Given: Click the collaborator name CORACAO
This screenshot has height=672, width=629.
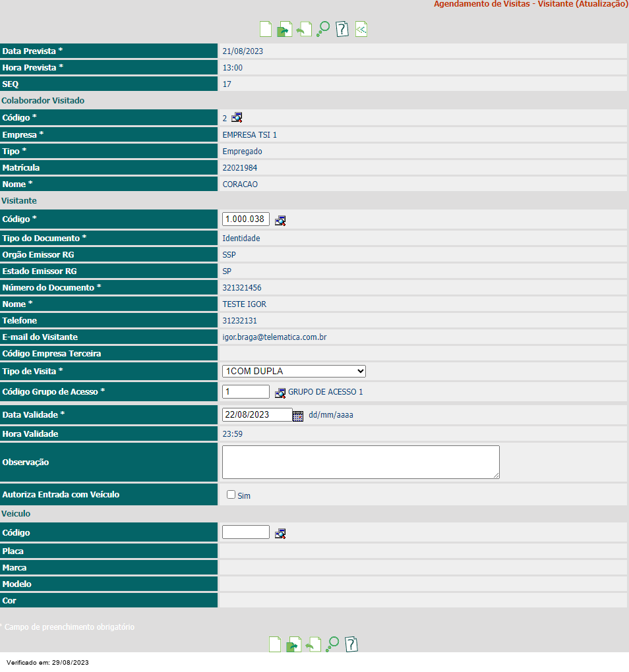Looking at the screenshot, I should (240, 184).
